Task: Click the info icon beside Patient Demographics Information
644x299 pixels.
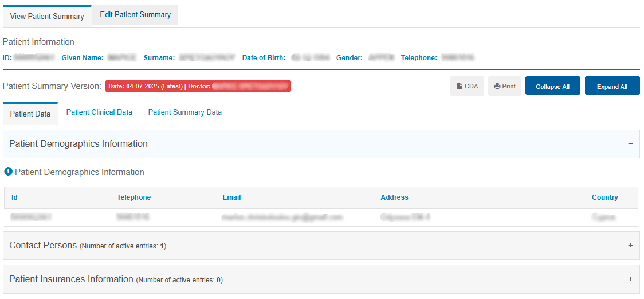Action: (8, 172)
